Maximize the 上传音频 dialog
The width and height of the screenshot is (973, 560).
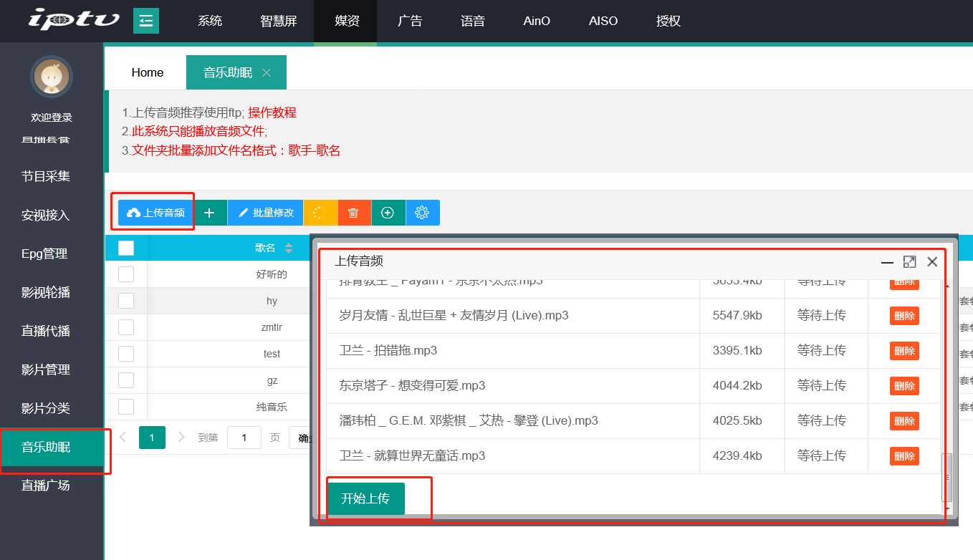tap(909, 262)
